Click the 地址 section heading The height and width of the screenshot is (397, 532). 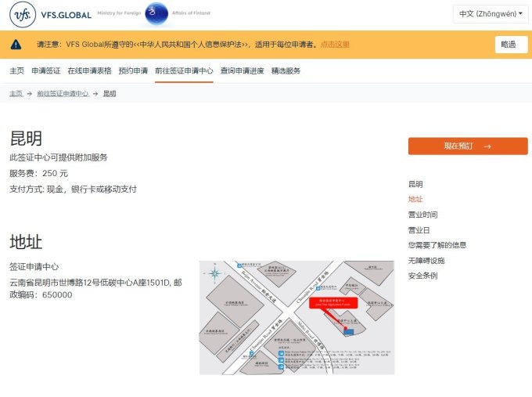click(26, 242)
